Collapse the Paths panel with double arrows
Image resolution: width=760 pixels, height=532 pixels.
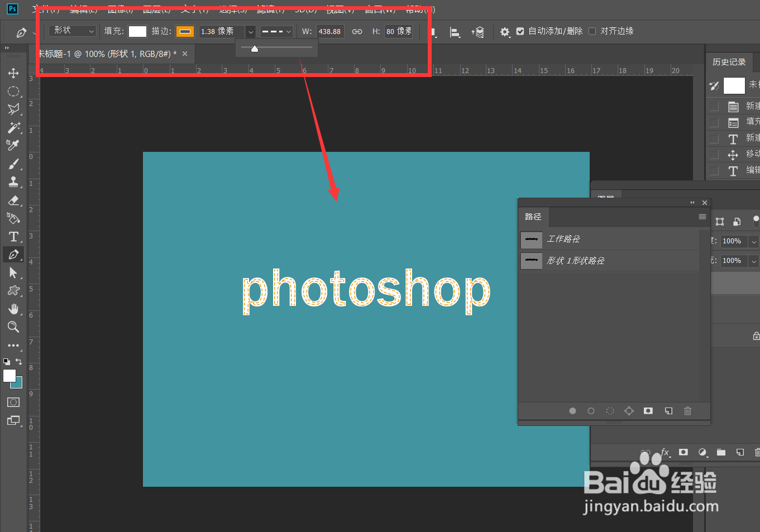pos(692,203)
